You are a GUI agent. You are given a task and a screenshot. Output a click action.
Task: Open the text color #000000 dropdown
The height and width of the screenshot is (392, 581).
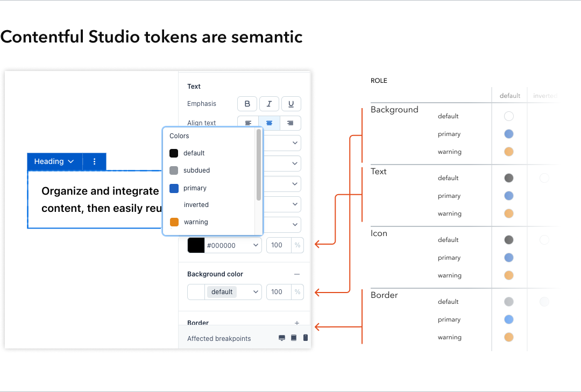pyautogui.click(x=256, y=245)
